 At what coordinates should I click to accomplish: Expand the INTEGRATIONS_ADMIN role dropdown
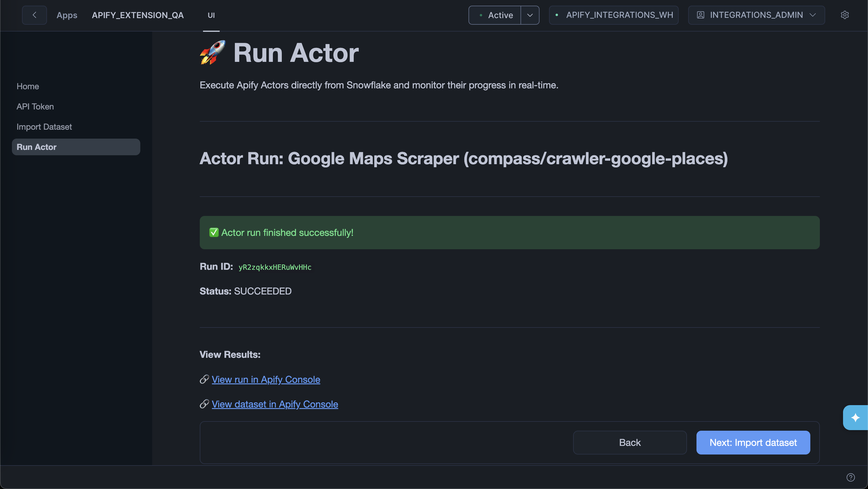[x=813, y=15]
